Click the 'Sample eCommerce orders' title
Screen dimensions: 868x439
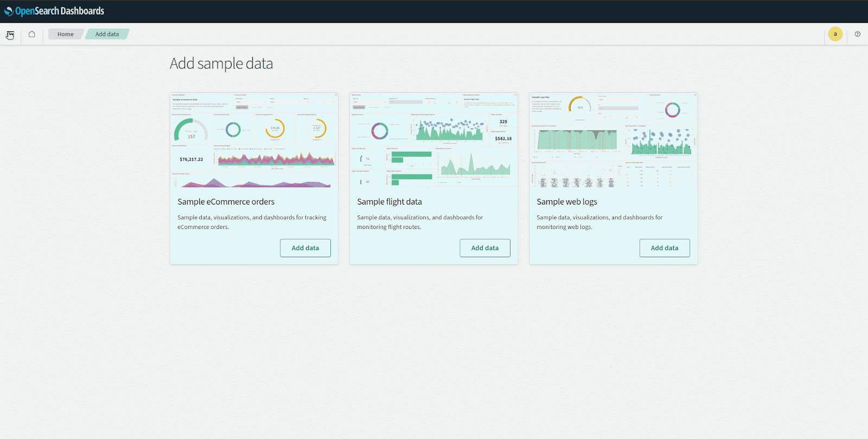pyautogui.click(x=226, y=202)
